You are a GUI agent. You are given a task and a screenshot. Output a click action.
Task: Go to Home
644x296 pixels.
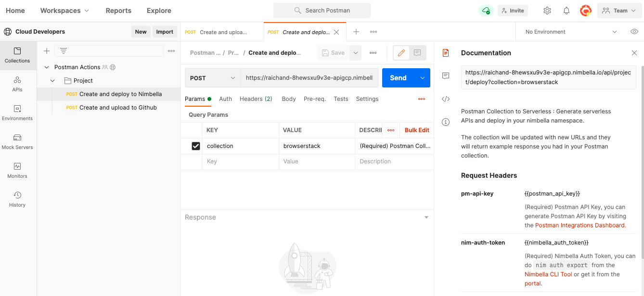pos(15,11)
